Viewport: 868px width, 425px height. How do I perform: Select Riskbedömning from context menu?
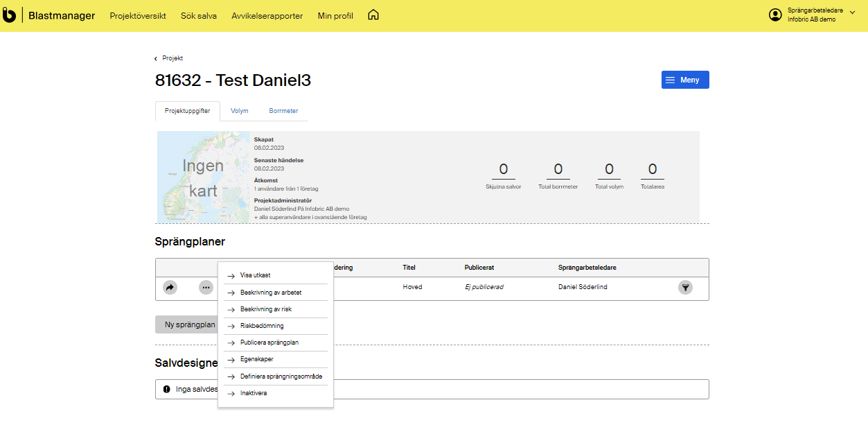click(x=276, y=326)
